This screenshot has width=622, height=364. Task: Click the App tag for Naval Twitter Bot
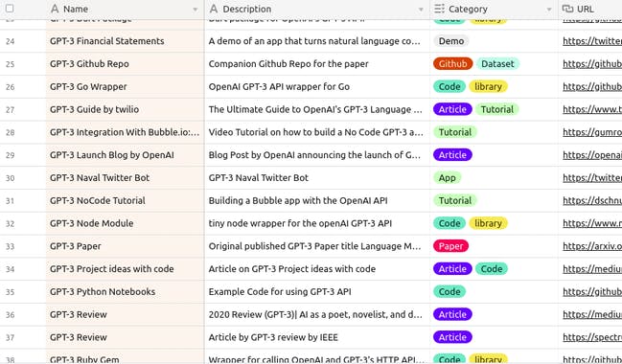pos(447,178)
